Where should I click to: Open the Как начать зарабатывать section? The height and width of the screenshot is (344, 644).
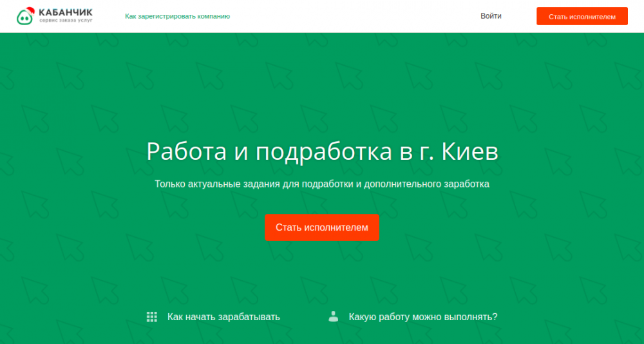click(223, 317)
